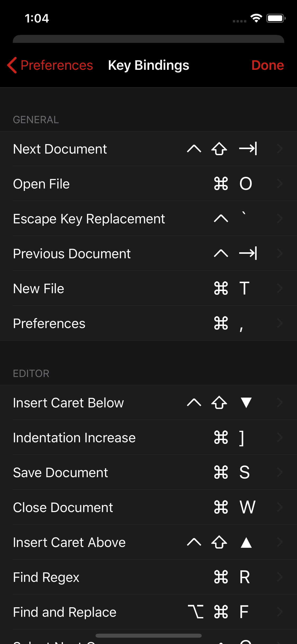Tap the Wi-Fi status icon
Screen dimensions: 297x644
point(256,18)
